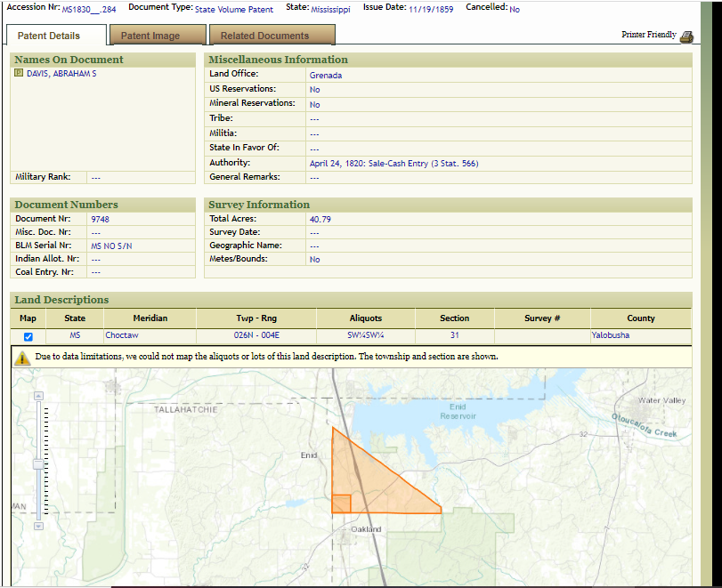This screenshot has height=588, width=722.
Task: Click the Twp - Rng column header
Action: pos(256,318)
